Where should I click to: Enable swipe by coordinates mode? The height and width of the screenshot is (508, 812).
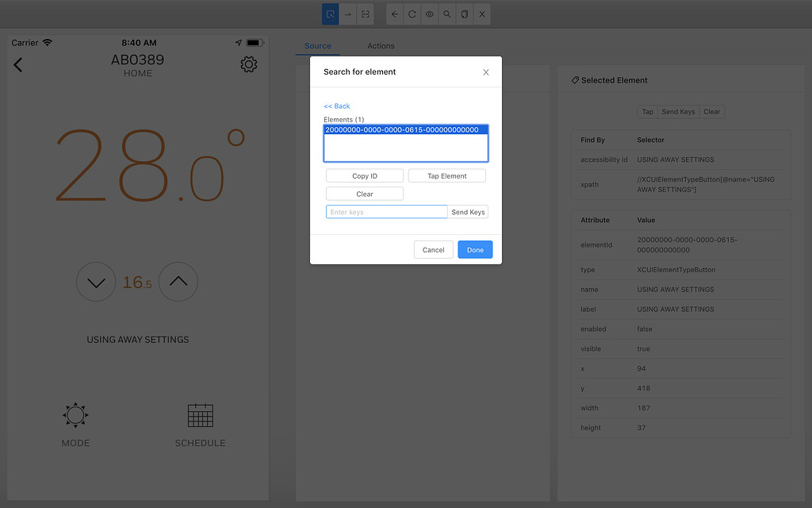(x=366, y=13)
